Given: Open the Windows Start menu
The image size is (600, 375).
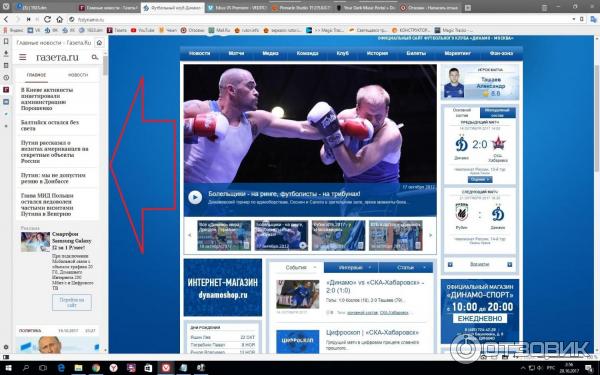Looking at the screenshot, I should [x=8, y=368].
